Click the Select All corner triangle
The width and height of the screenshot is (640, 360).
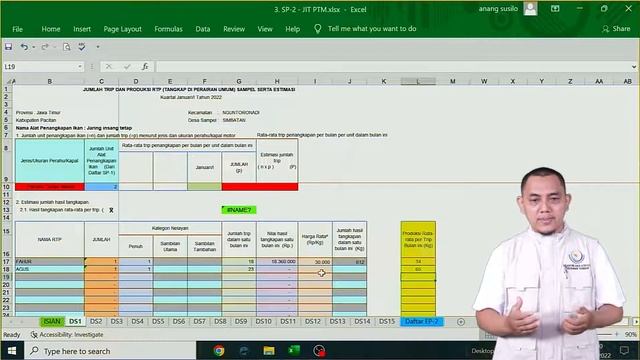click(8, 81)
